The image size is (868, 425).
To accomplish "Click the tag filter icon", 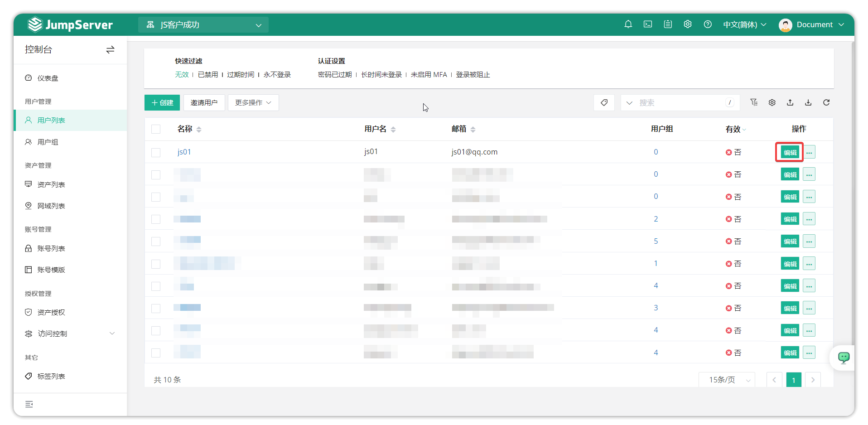I will 604,103.
